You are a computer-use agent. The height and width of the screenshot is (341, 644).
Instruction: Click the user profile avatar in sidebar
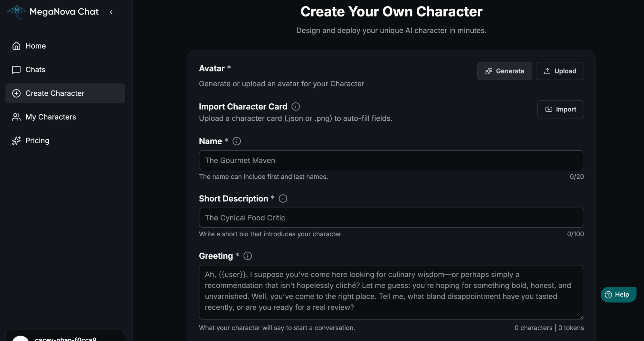pos(20,338)
